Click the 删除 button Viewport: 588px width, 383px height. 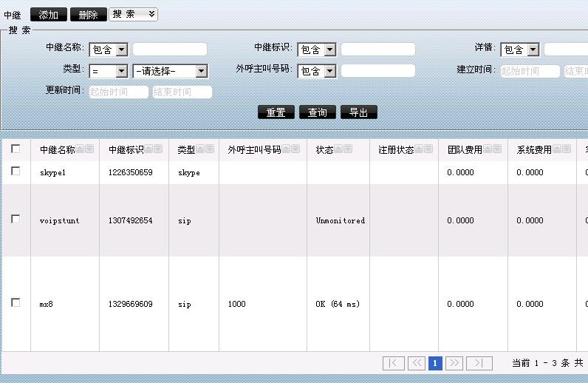coord(89,15)
